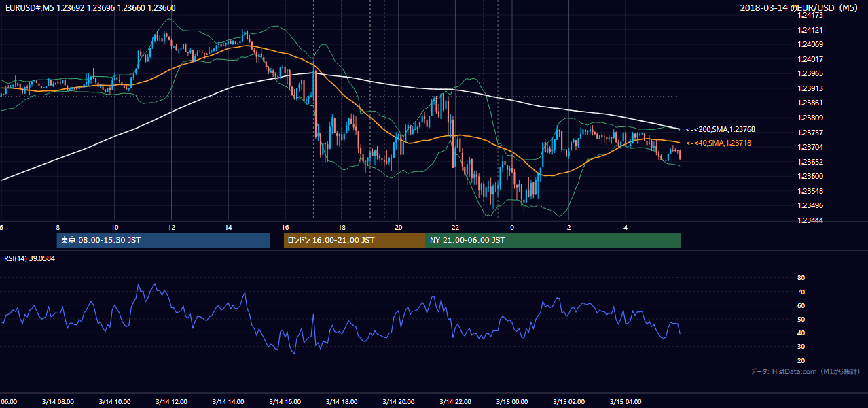Click price axis label 1.24173
The width and height of the screenshot is (868, 408).
click(811, 15)
